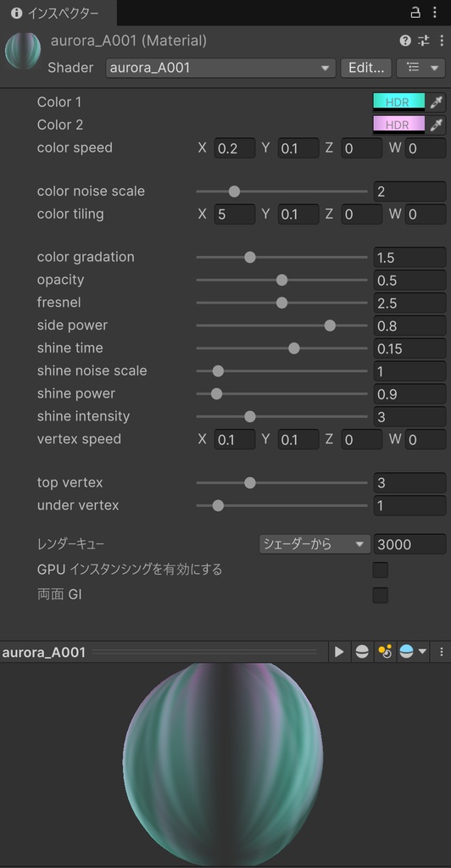Open the Shader aurora_A001 dropdown

(x=220, y=68)
